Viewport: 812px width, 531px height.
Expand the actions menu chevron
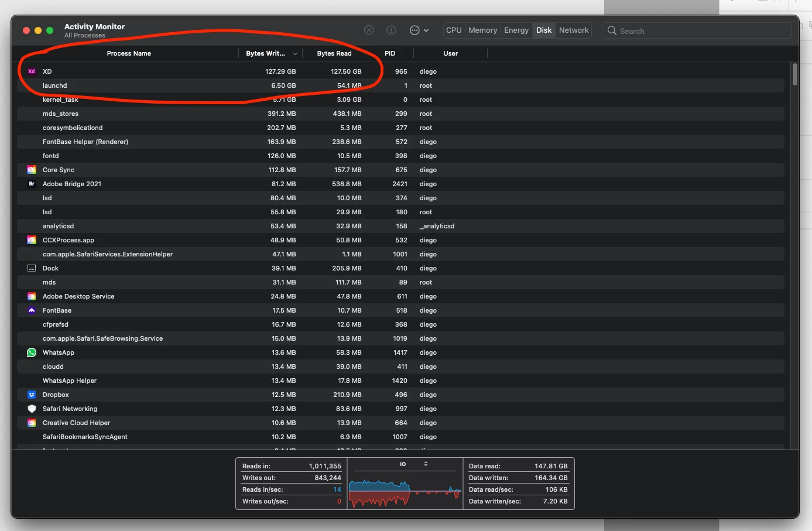point(426,30)
